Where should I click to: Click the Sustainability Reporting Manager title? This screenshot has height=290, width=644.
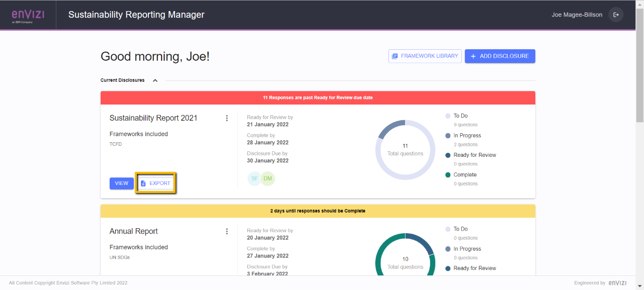[136, 15]
